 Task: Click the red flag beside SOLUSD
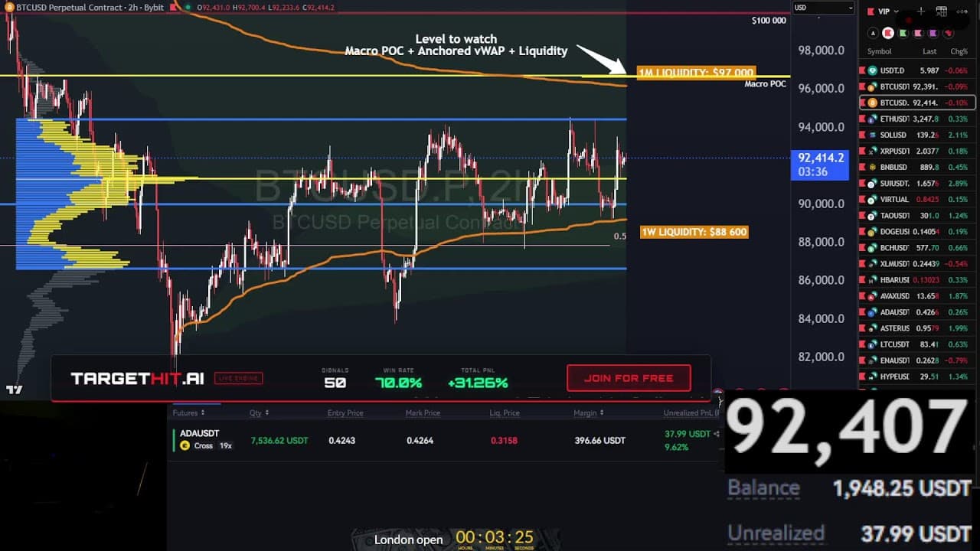863,135
